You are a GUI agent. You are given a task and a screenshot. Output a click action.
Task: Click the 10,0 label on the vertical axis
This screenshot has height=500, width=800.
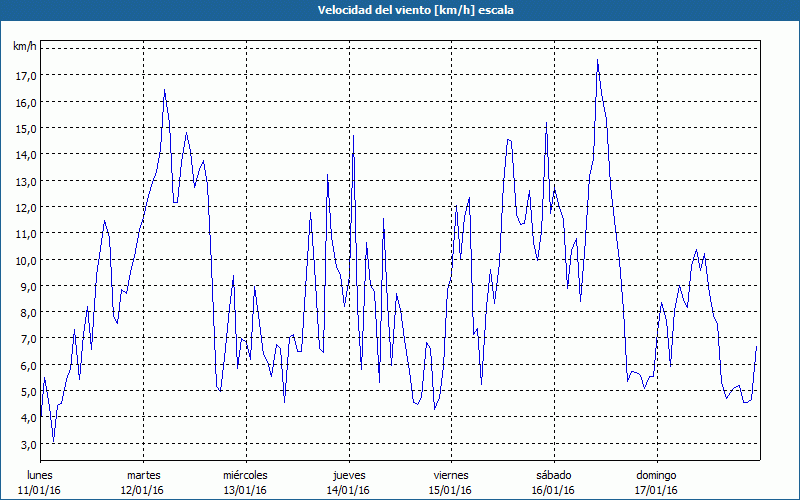point(26,260)
